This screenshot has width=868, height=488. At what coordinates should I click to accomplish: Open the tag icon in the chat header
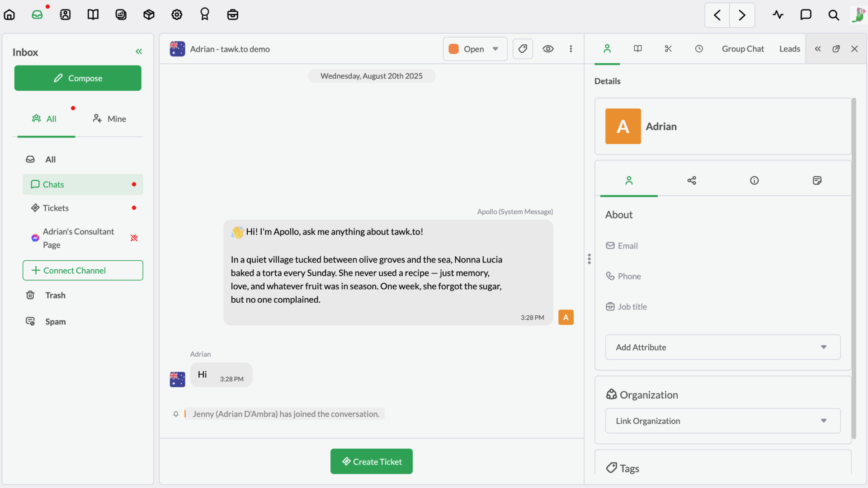click(x=523, y=48)
